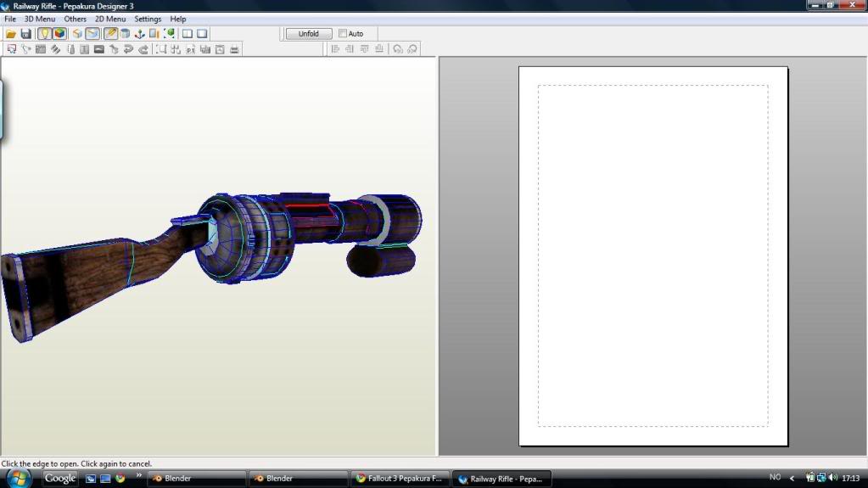Click the Undo curved arrow icon

(x=128, y=49)
